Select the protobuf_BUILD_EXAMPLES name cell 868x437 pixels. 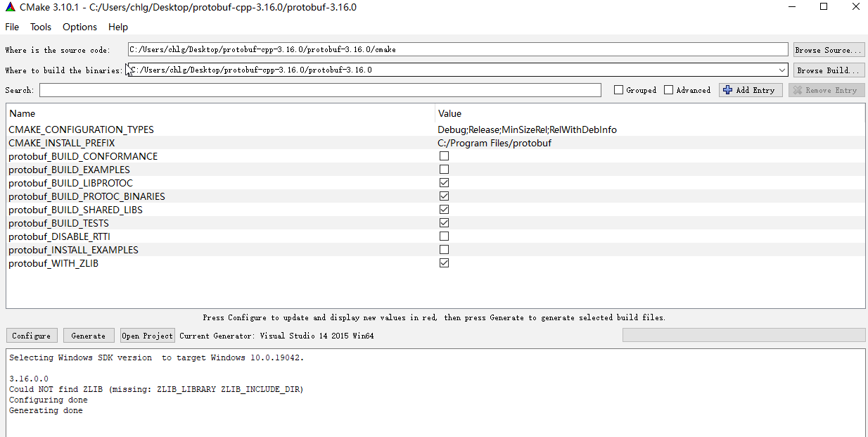click(x=69, y=170)
